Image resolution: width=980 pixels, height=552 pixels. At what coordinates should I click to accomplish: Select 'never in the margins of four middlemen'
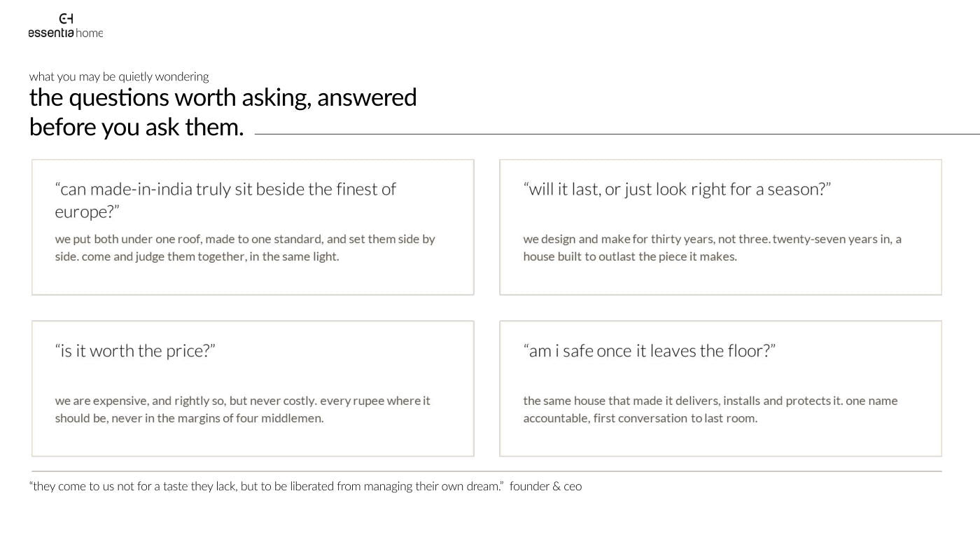click(217, 418)
